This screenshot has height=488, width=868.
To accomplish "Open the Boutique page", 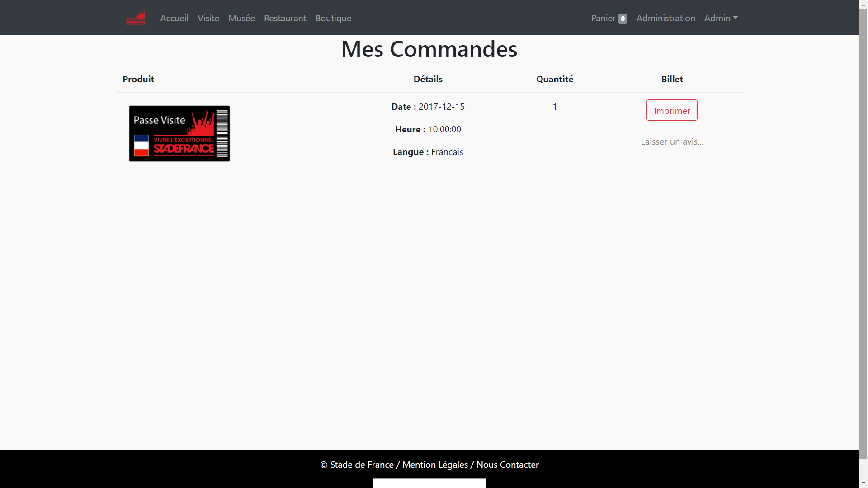I will coord(333,18).
